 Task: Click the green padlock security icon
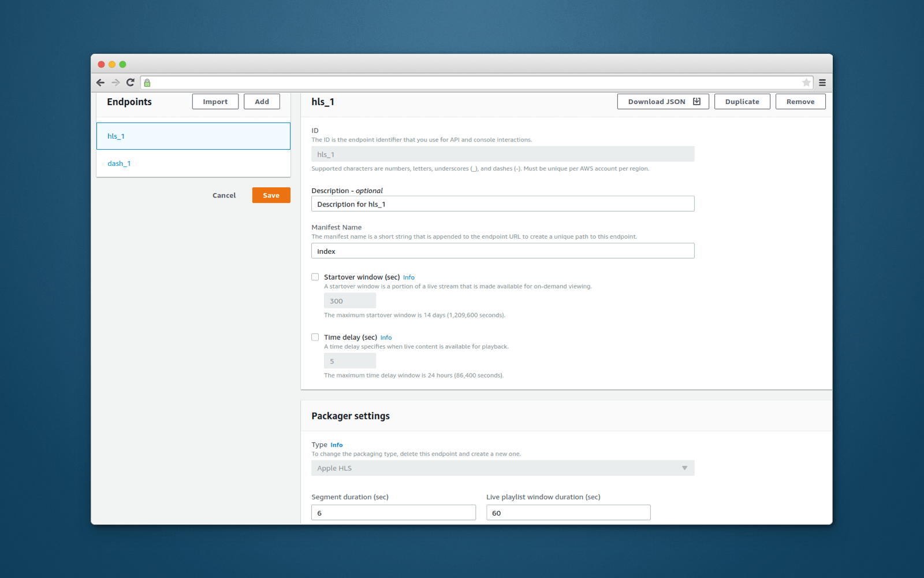point(147,83)
